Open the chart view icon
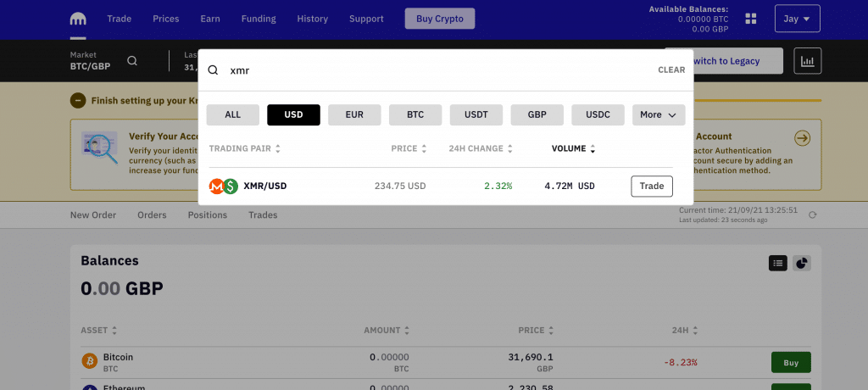868x390 pixels. point(808,61)
